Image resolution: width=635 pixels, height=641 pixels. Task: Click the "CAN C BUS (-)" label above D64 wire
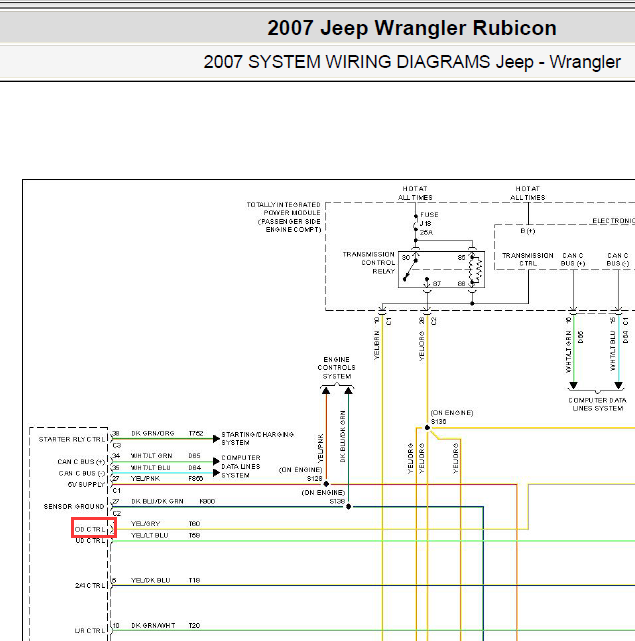(618, 260)
